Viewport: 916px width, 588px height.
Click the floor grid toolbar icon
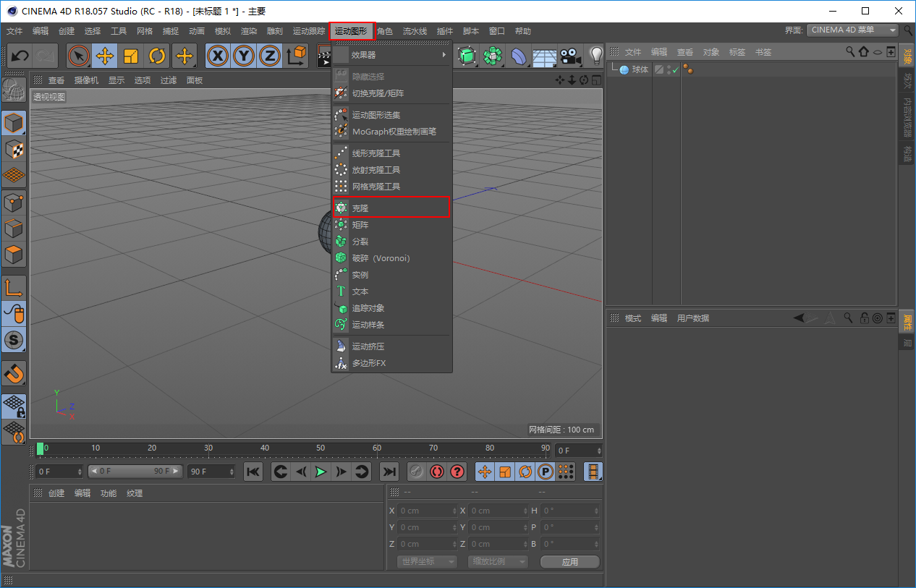tap(544, 56)
